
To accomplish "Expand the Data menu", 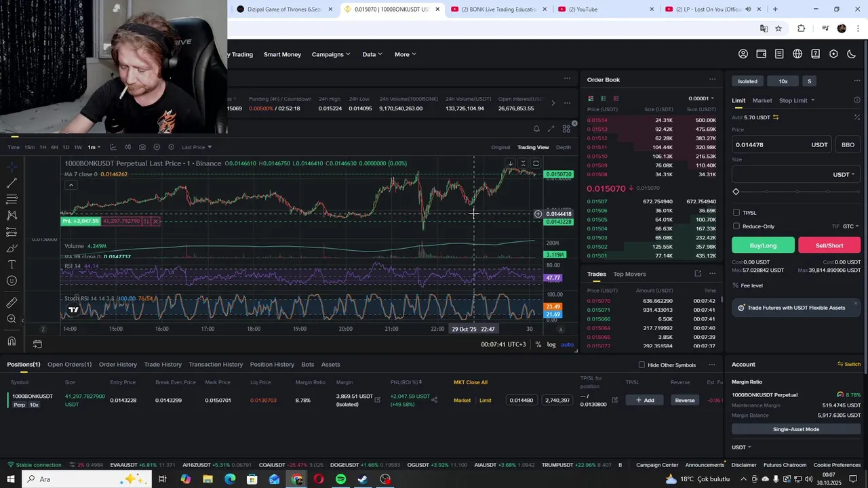I will tap(372, 54).
